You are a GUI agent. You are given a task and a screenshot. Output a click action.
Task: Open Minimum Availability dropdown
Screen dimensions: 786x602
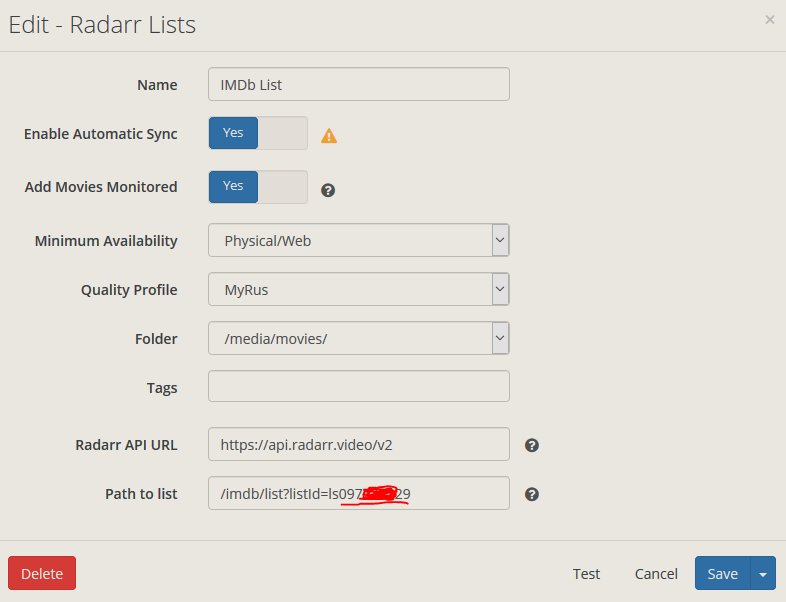click(x=359, y=240)
